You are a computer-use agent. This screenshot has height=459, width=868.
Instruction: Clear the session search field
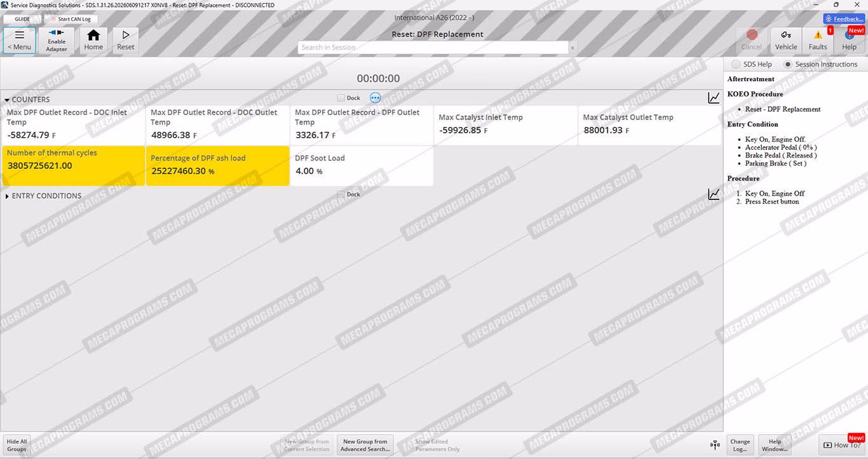point(572,48)
